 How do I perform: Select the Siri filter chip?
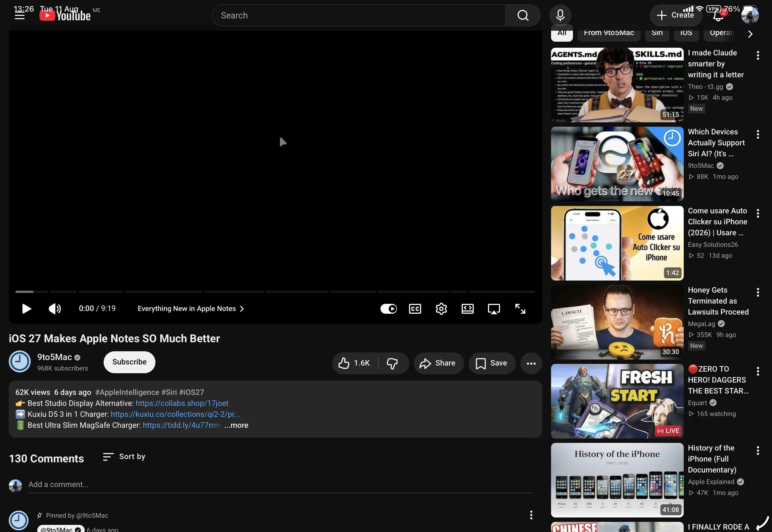pyautogui.click(x=657, y=33)
